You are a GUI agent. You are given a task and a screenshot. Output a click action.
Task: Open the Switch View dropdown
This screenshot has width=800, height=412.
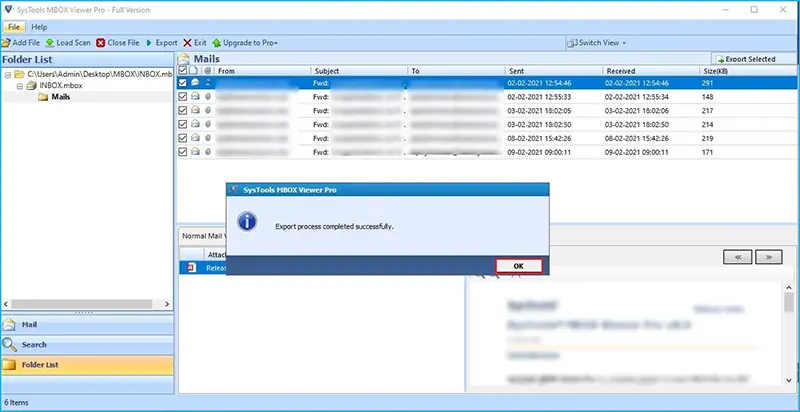(597, 43)
